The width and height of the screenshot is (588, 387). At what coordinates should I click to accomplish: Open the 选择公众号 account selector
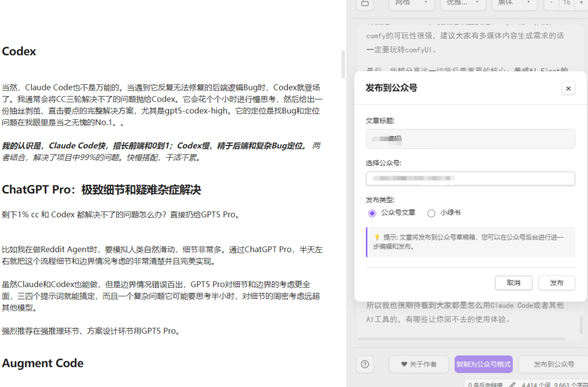[471, 178]
